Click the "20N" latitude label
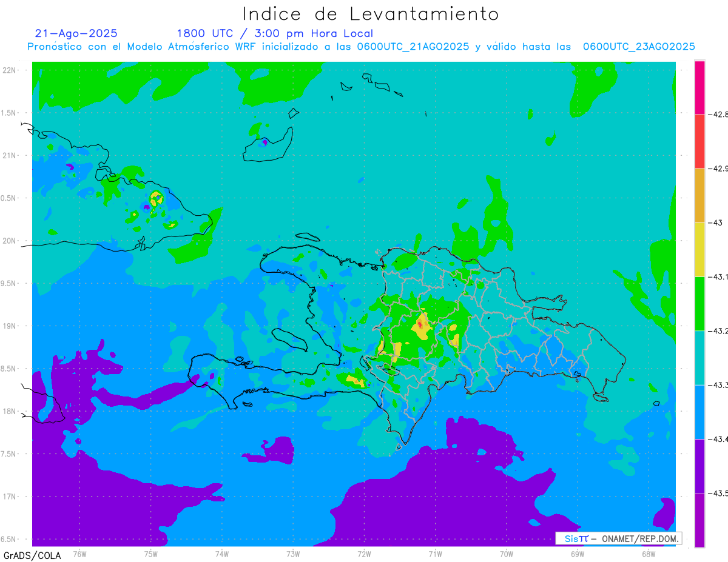728x562 pixels. pyautogui.click(x=10, y=241)
